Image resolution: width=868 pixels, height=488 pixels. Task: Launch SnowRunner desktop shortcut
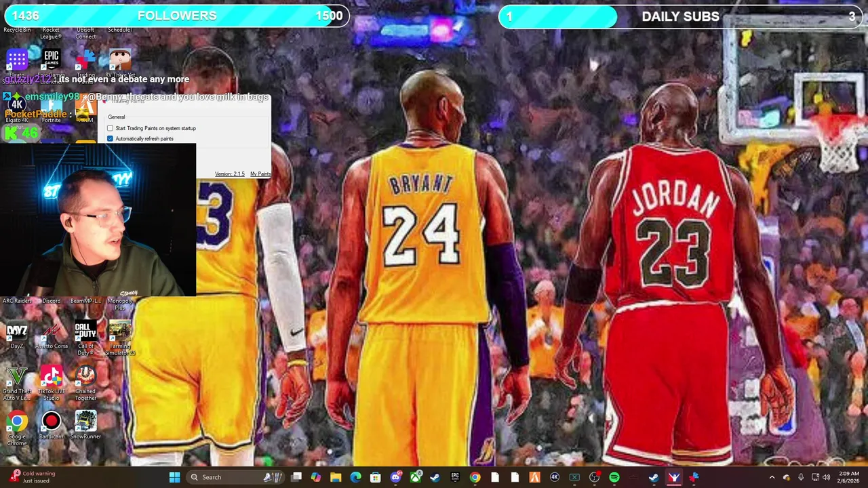[85, 426]
